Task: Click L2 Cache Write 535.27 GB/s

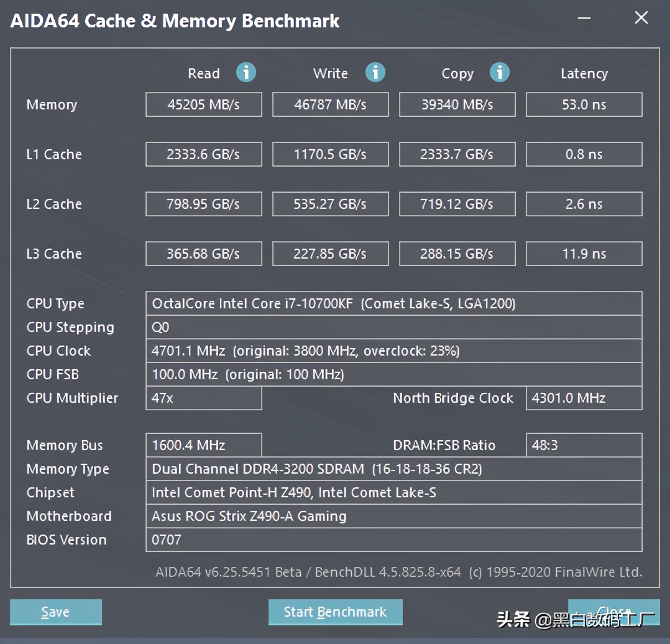Action: pyautogui.click(x=331, y=204)
